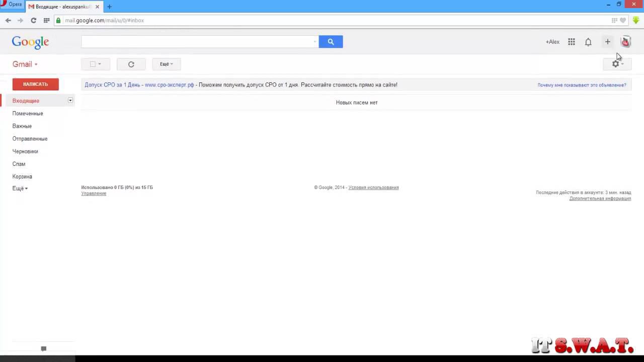This screenshot has height=362, width=644.
Task: Open the notifications bell
Action: [588, 42]
